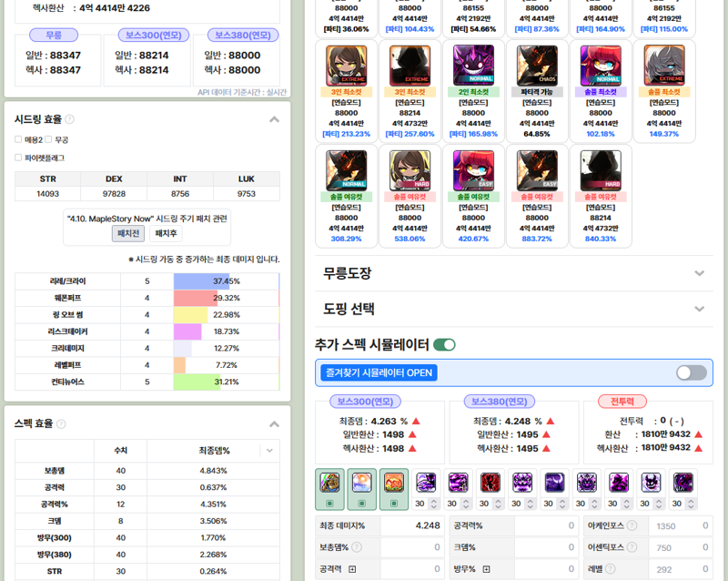
Task: Adjust stepper under the red-black skill icon
Action: 498,504
